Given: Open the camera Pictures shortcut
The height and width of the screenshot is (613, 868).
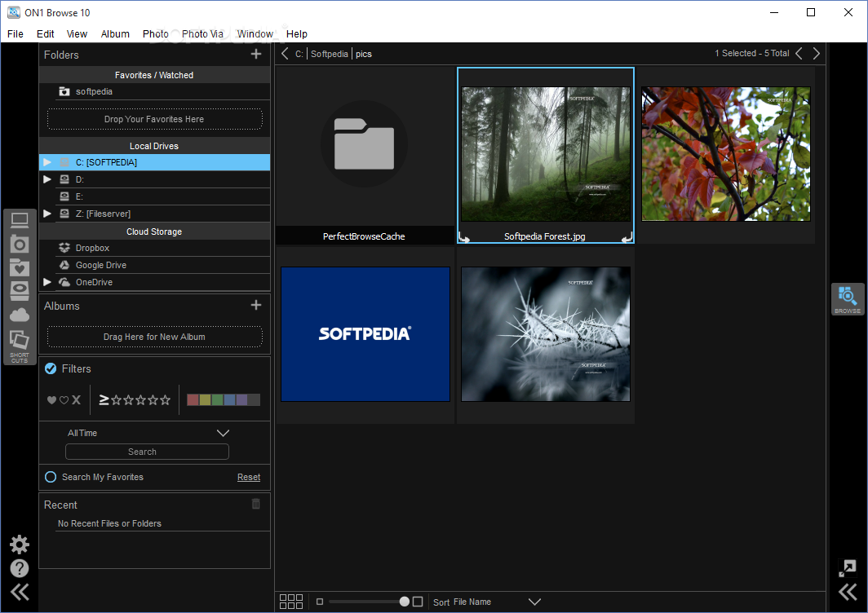Looking at the screenshot, I should 20,244.
